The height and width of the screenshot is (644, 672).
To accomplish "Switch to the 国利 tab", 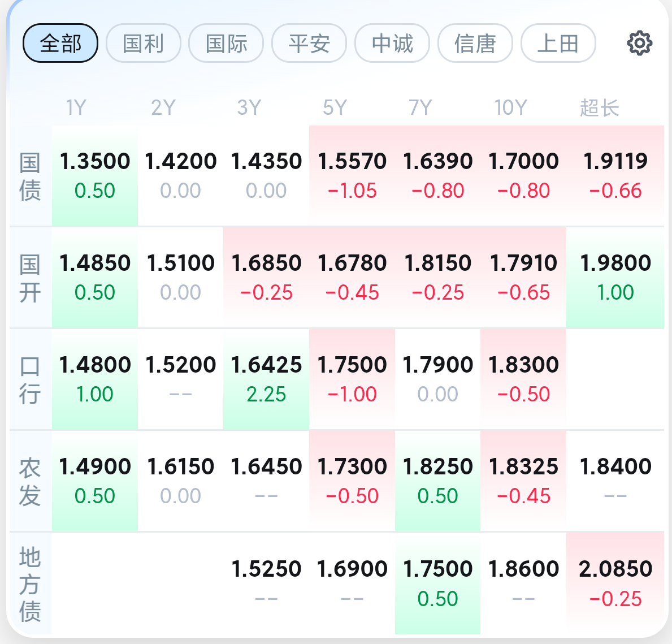I will tap(144, 43).
